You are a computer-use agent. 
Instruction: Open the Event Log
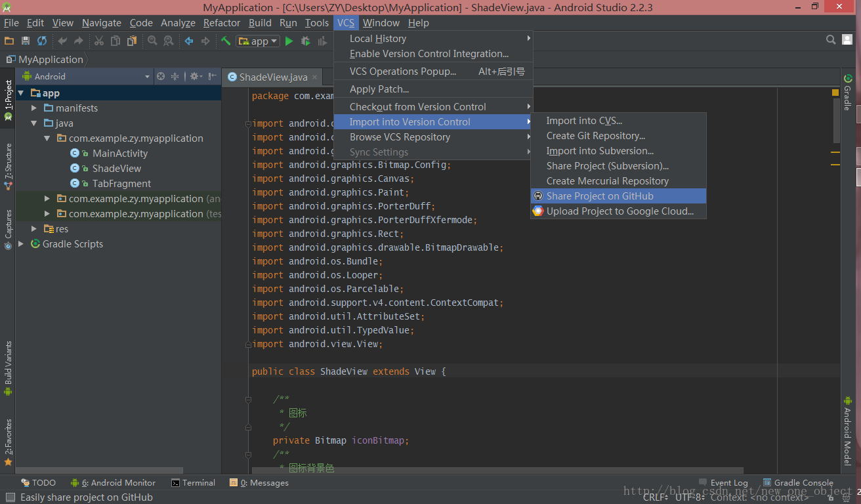[x=723, y=483]
